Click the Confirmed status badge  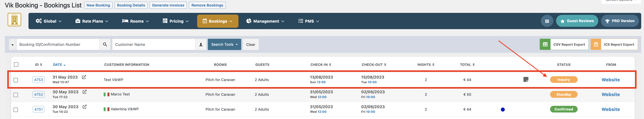click(564, 109)
